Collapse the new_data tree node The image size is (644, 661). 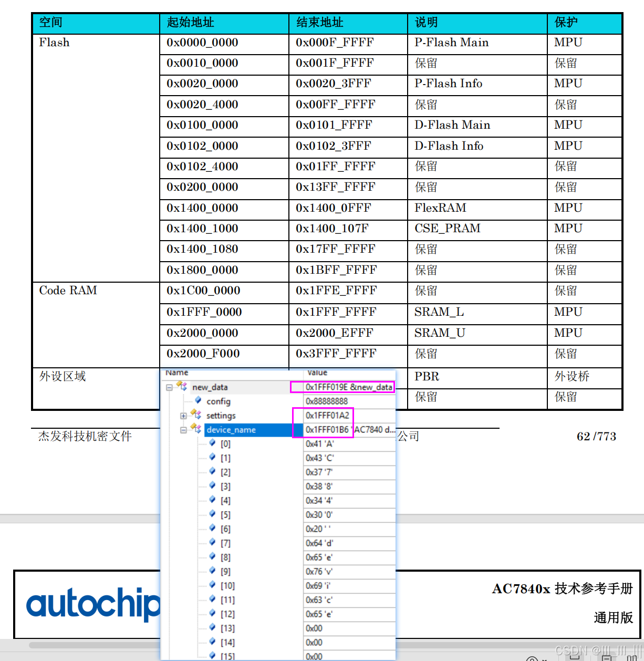(x=169, y=388)
